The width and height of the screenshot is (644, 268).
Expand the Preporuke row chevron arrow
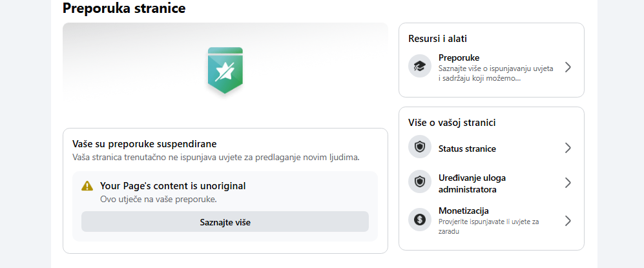(x=568, y=67)
